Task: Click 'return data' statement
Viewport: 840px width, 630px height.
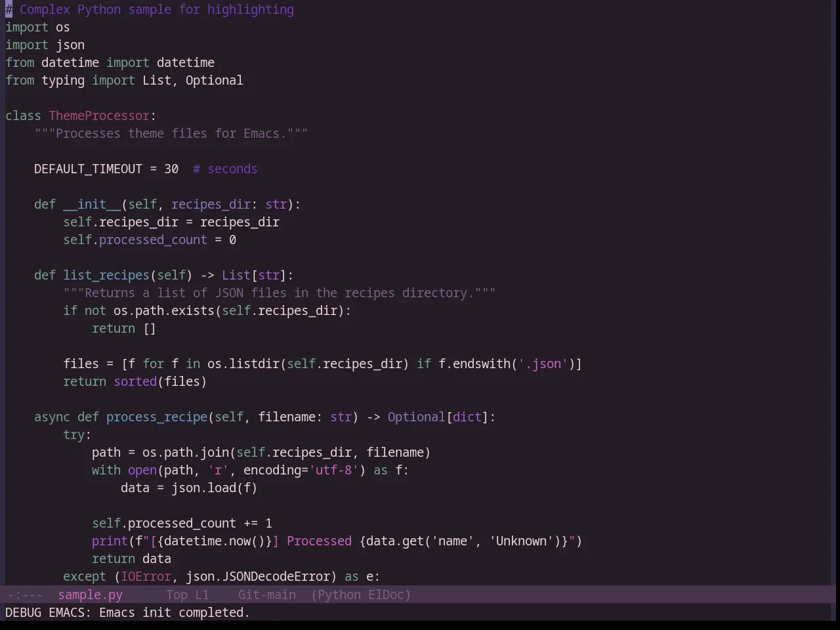Action: coord(131,558)
